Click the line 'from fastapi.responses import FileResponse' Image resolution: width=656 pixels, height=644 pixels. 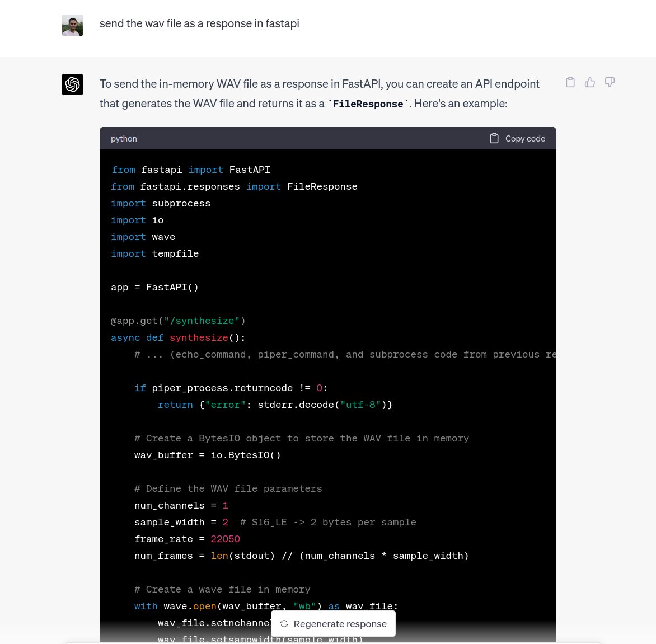click(x=235, y=186)
